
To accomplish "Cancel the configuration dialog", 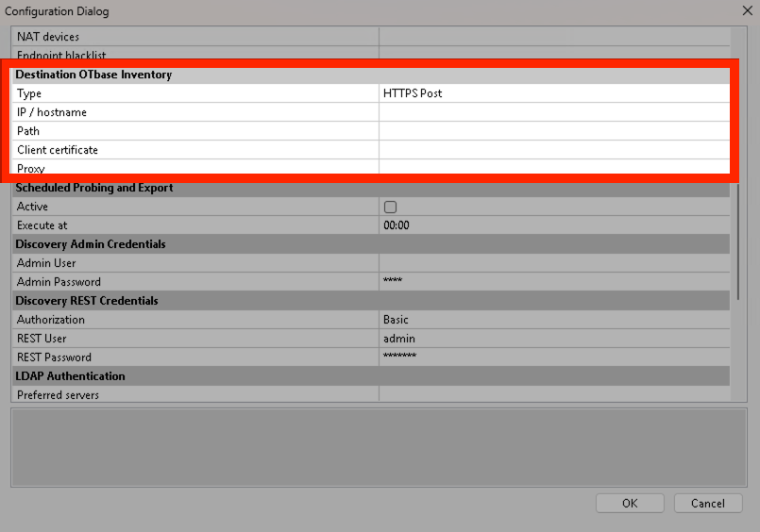I will point(708,503).
